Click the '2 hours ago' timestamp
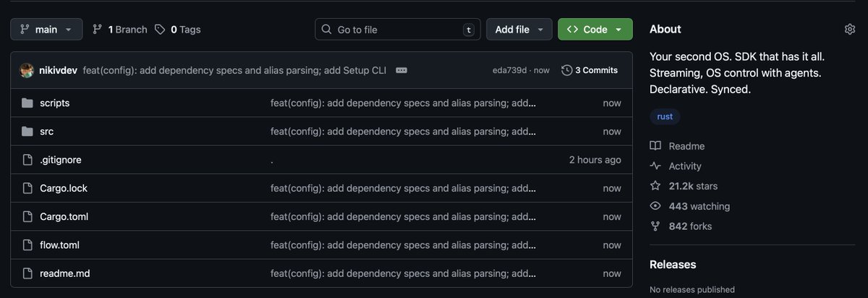868x298 pixels. point(595,160)
